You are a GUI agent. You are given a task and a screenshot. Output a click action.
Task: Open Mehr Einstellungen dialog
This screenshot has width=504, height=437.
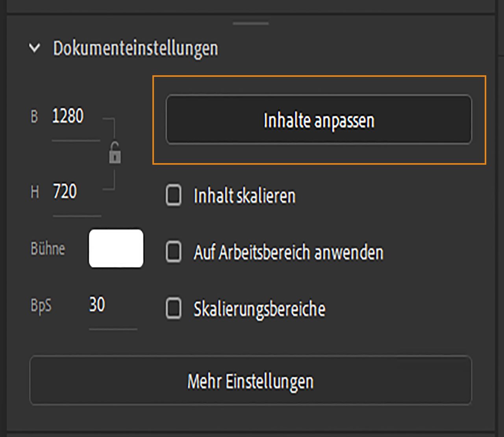(252, 381)
